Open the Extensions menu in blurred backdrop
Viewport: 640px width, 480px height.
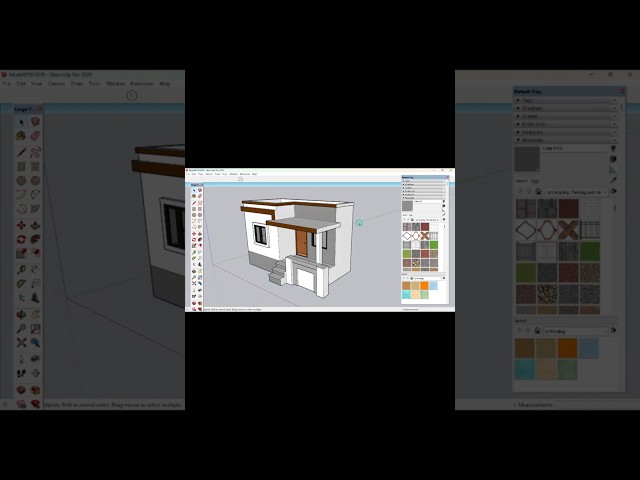click(x=142, y=84)
